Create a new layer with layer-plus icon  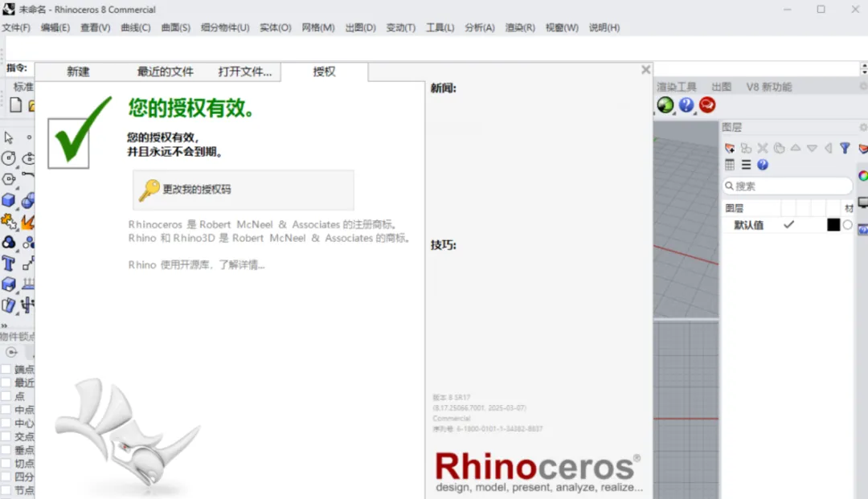[x=730, y=148]
